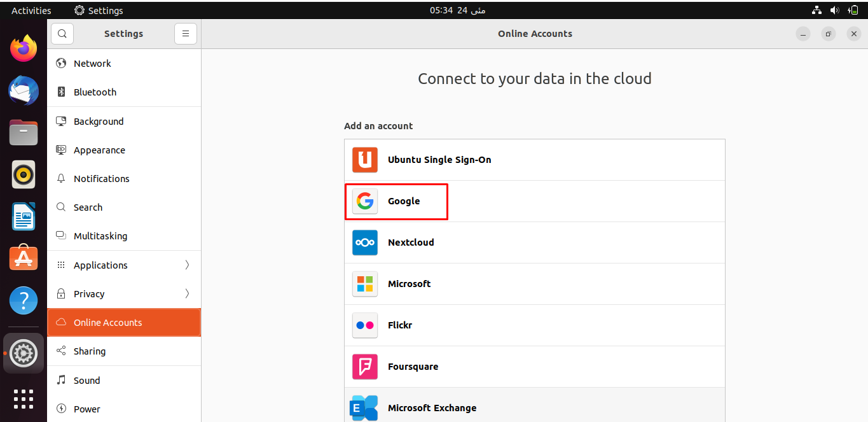
Task: Open the Activities overview
Action: point(31,10)
